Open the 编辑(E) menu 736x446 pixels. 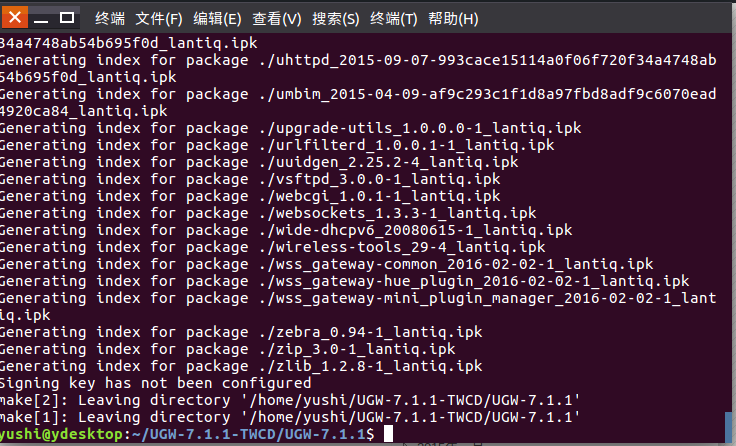point(217,19)
